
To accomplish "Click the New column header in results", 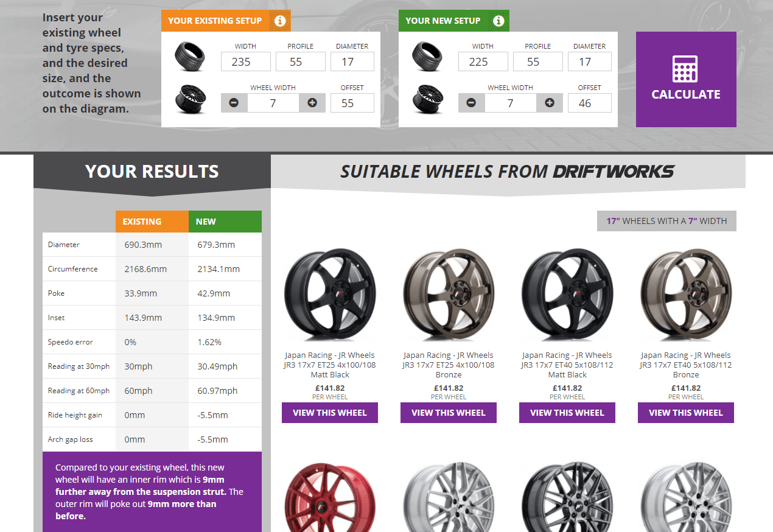I will click(225, 222).
